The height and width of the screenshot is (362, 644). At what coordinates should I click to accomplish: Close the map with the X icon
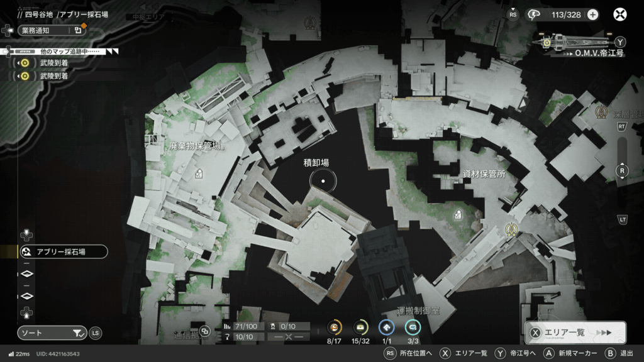point(620,14)
